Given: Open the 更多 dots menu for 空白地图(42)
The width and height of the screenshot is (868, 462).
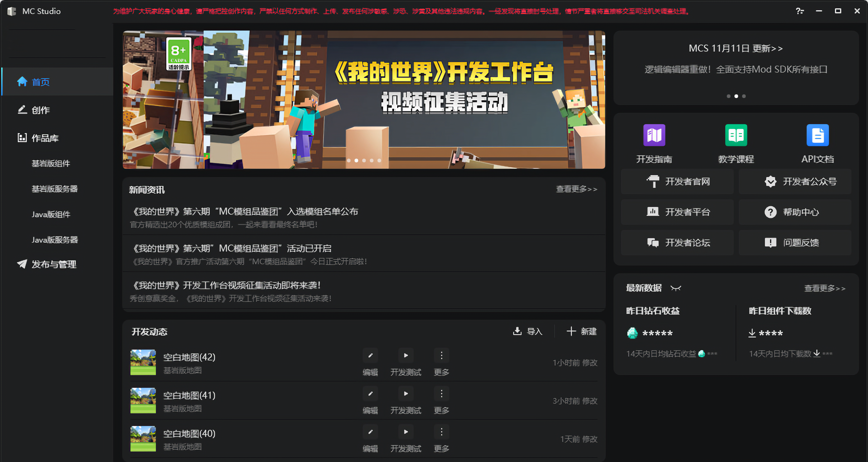Looking at the screenshot, I should pos(441,355).
